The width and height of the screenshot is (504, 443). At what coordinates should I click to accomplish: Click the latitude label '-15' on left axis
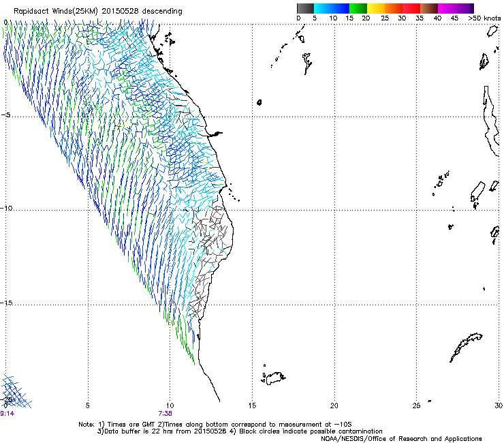(x=6, y=303)
